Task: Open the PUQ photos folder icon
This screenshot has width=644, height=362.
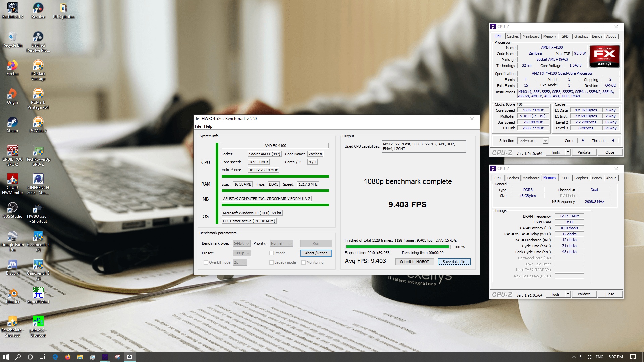Action: coord(63,10)
